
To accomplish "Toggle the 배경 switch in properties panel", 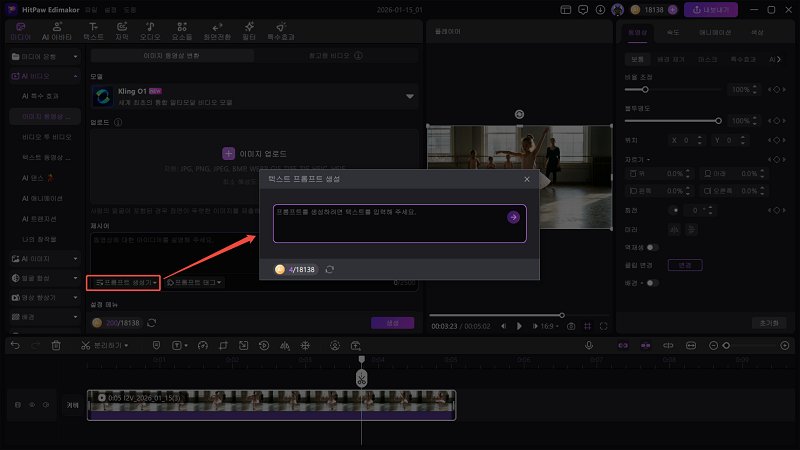I will point(652,283).
